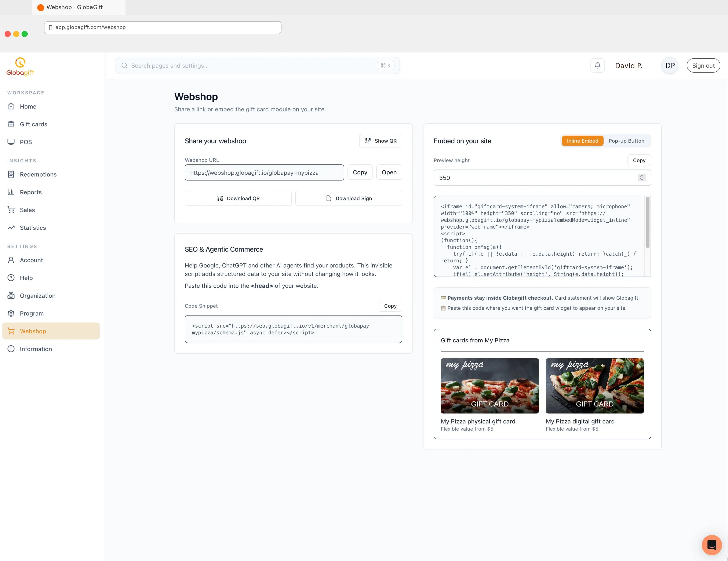Click the address bar site info icon
The image size is (728, 561).
tap(51, 27)
